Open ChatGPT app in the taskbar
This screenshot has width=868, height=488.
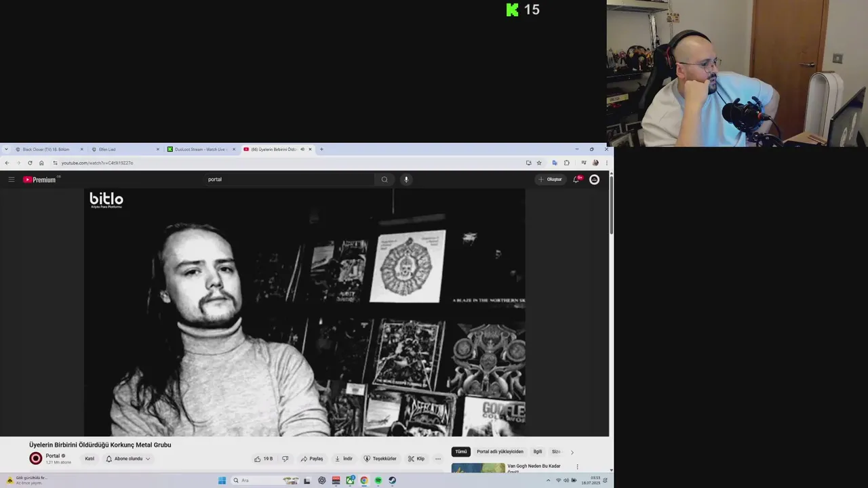[x=321, y=481]
